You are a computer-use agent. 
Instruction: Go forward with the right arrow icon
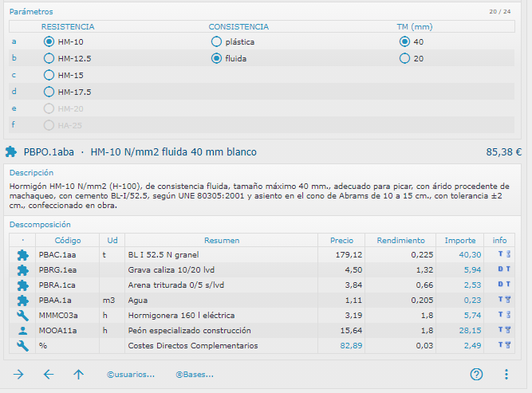click(x=19, y=374)
